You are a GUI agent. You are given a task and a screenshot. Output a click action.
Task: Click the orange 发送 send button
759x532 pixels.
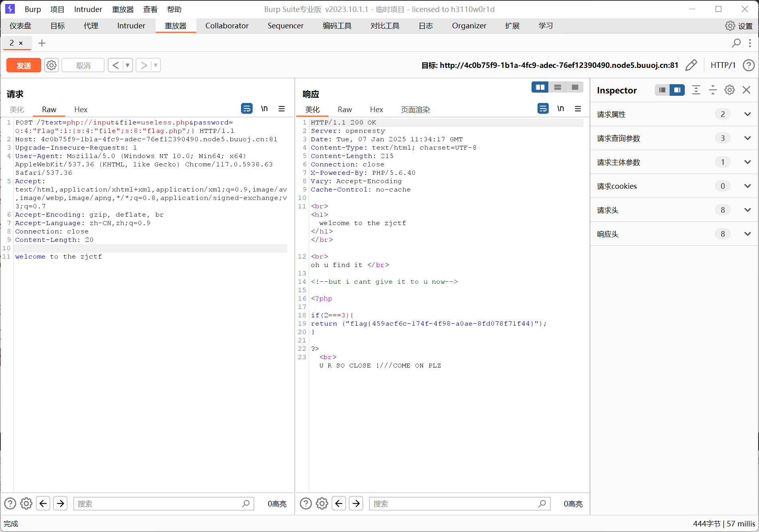pos(24,65)
